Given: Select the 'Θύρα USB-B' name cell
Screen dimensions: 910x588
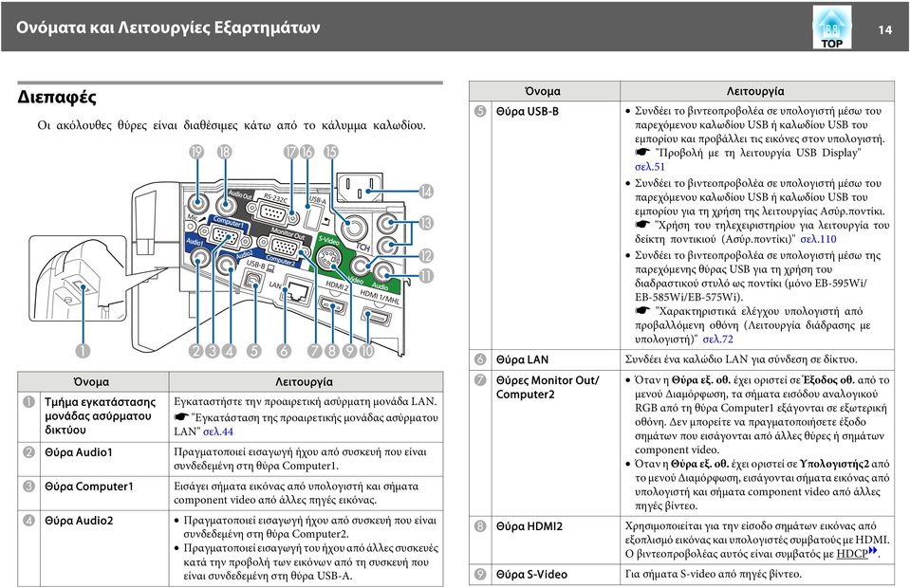Looking at the screenshot, I should pyautogui.click(x=556, y=225).
